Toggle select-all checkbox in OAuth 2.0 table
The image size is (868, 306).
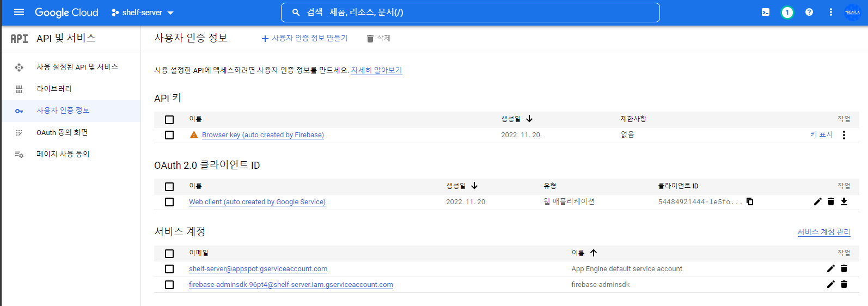coord(169,187)
